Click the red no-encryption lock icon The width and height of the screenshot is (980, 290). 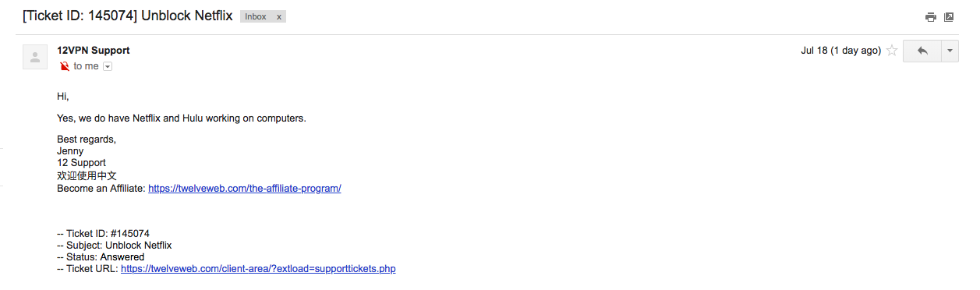point(64,66)
